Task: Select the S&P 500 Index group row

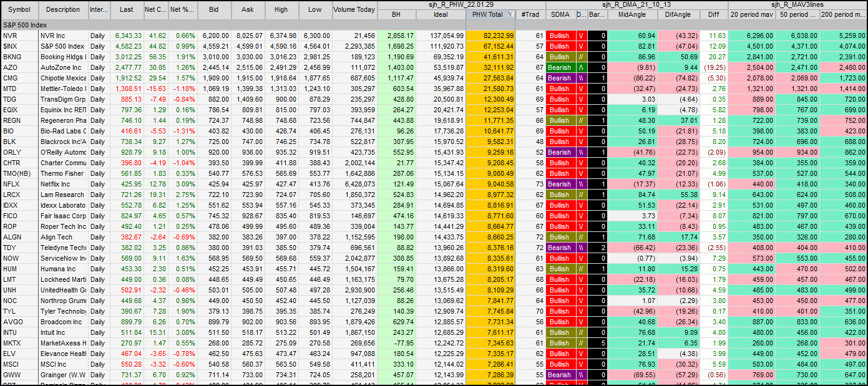Action: tap(434, 25)
